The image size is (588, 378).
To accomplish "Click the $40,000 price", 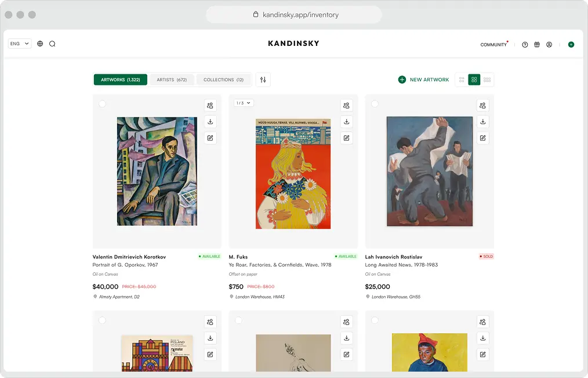I will 106,286.
